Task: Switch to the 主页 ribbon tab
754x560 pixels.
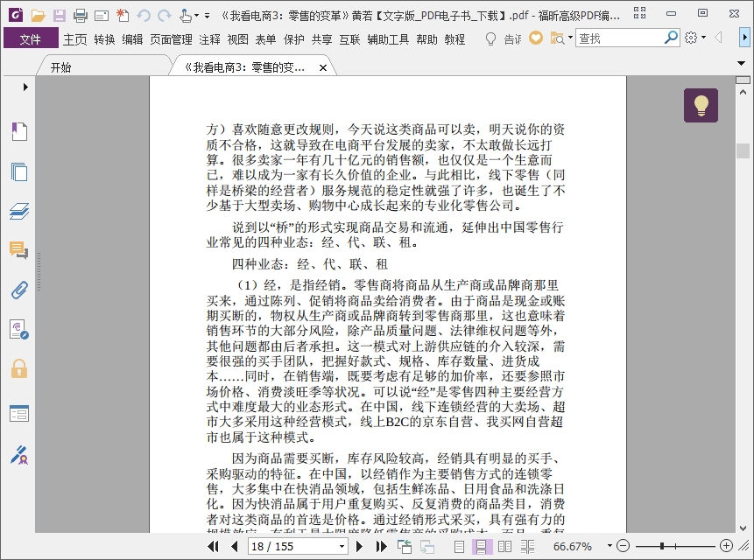Action: point(75,39)
